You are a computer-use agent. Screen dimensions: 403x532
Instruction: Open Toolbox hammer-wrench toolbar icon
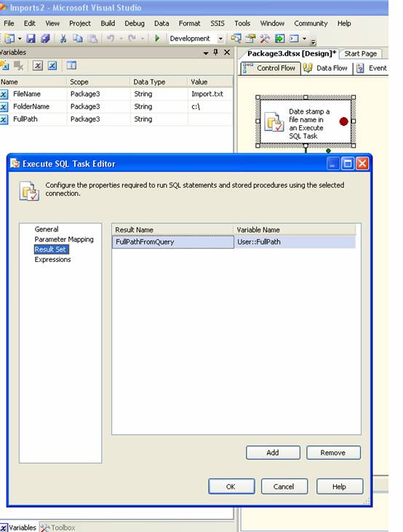coord(265,39)
